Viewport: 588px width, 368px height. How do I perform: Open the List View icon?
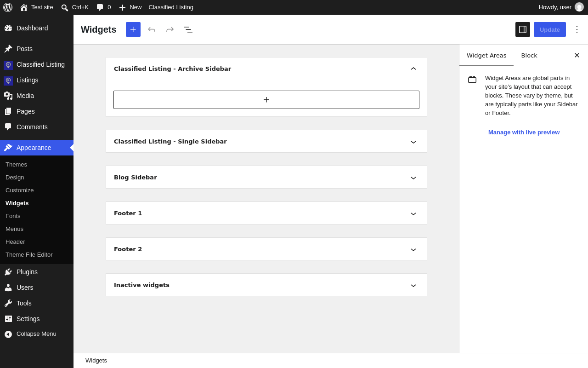tap(188, 29)
